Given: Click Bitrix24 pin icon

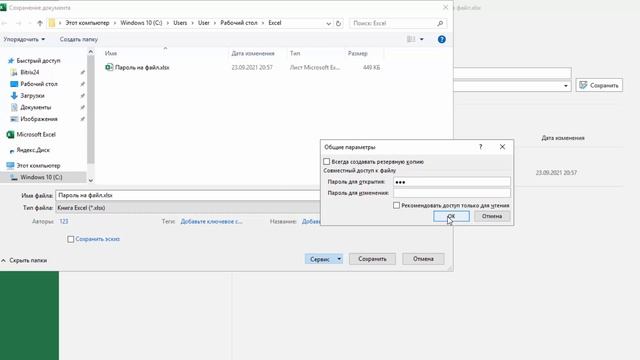Looking at the screenshot, I should pos(82,72).
